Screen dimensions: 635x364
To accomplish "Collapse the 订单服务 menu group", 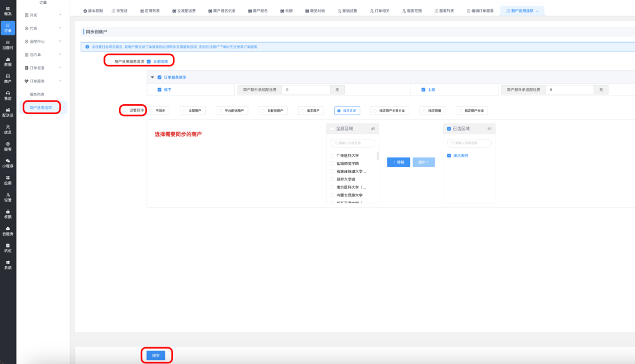I will (x=42, y=81).
